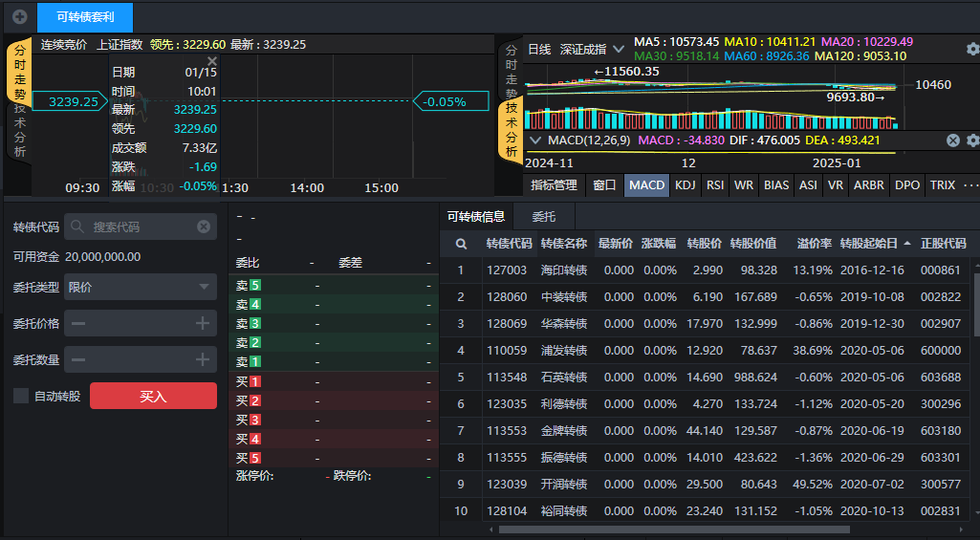This screenshot has width=980, height=540.
Task: Click 转债代码 column header
Action: point(510,243)
